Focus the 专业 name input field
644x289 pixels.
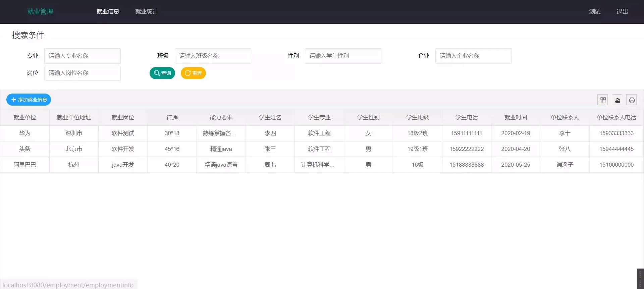click(x=83, y=56)
